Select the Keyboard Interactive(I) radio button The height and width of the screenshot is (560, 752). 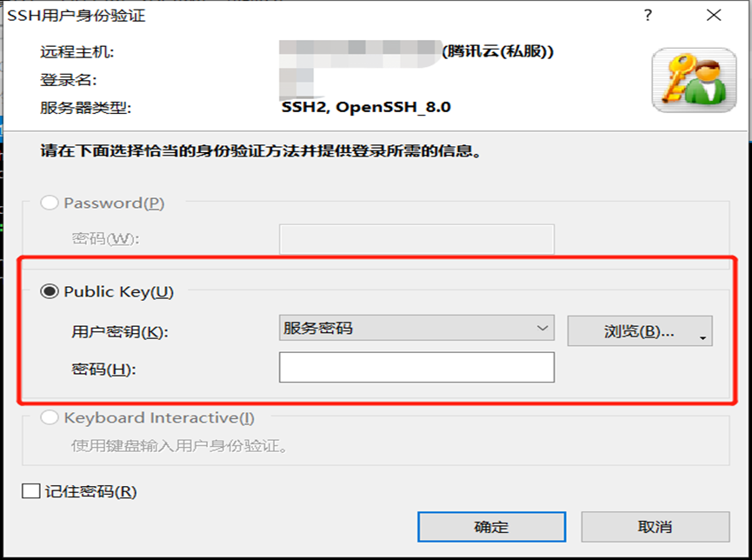[50, 417]
